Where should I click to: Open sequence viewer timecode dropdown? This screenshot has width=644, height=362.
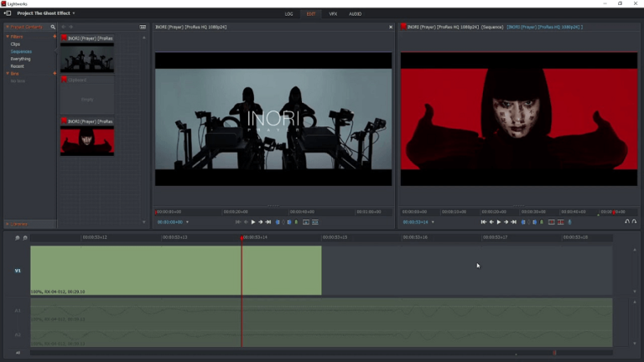point(433,222)
